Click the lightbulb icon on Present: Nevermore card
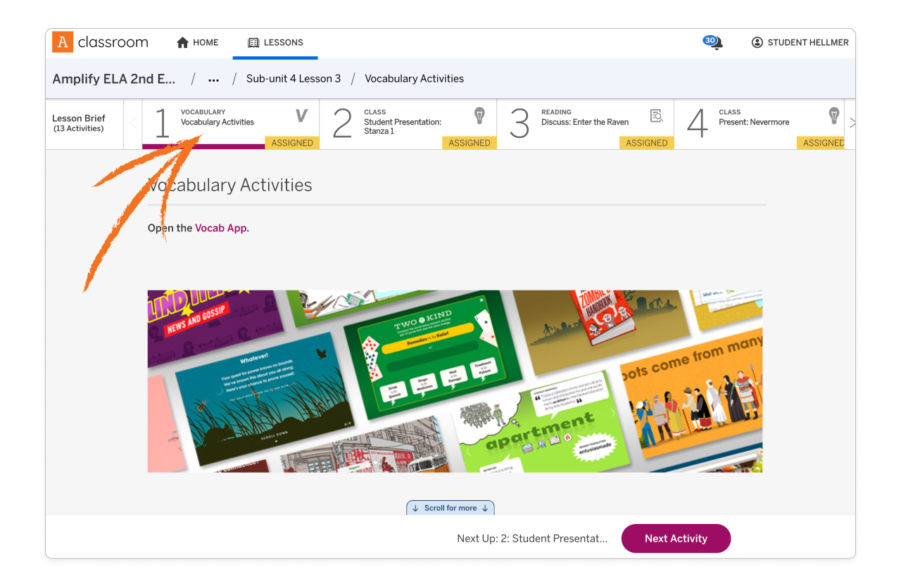This screenshot has height=588, width=901. pos(834,115)
